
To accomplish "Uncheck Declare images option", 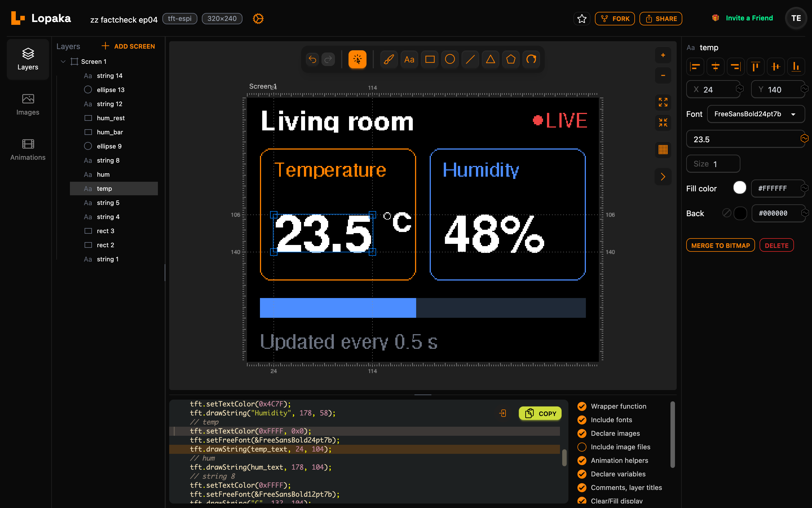I will (x=582, y=433).
